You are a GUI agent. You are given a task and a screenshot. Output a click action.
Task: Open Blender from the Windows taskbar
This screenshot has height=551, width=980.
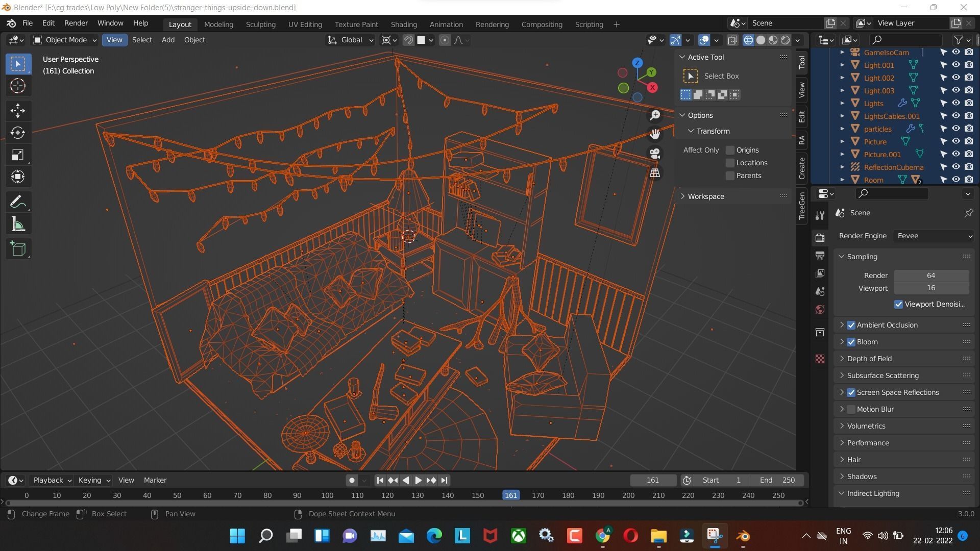743,536
